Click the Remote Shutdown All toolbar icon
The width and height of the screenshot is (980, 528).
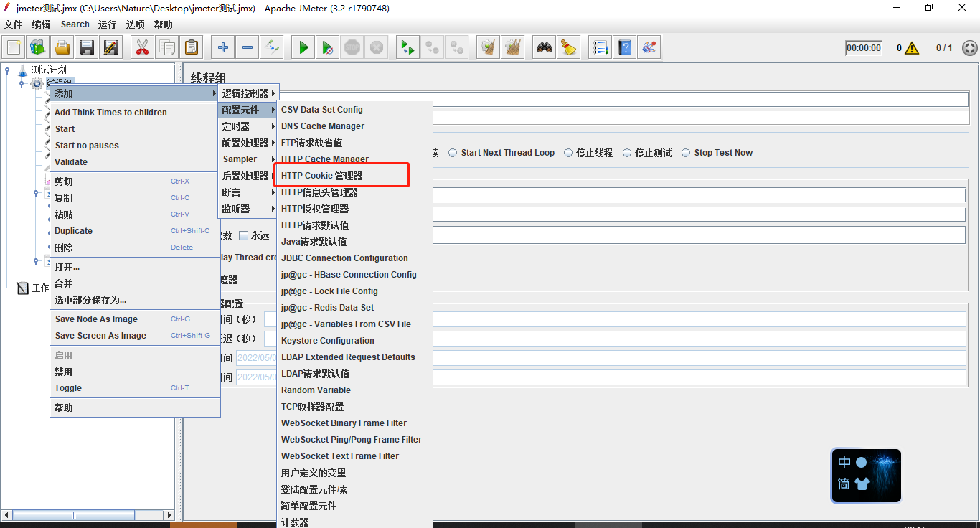457,48
